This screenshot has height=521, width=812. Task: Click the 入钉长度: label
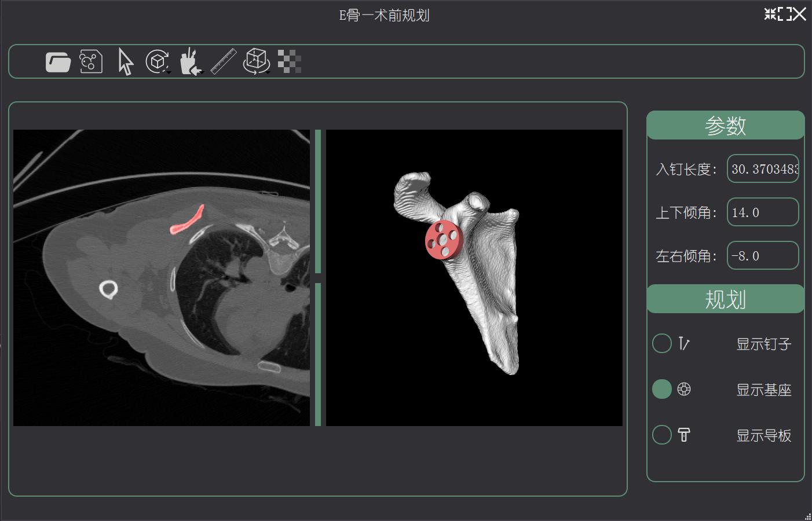[687, 169]
